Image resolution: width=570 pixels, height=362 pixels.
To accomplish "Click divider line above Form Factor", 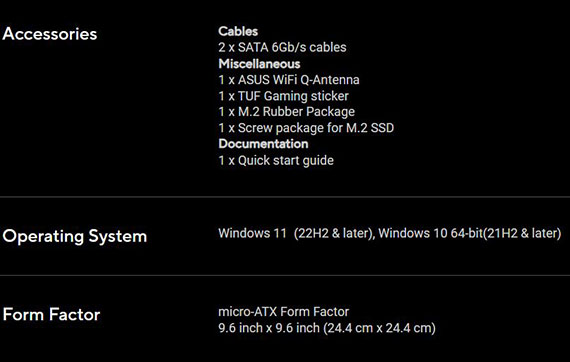I will (285, 275).
